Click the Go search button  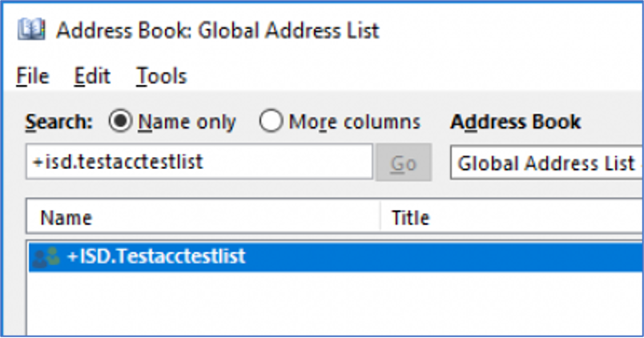pos(404,163)
